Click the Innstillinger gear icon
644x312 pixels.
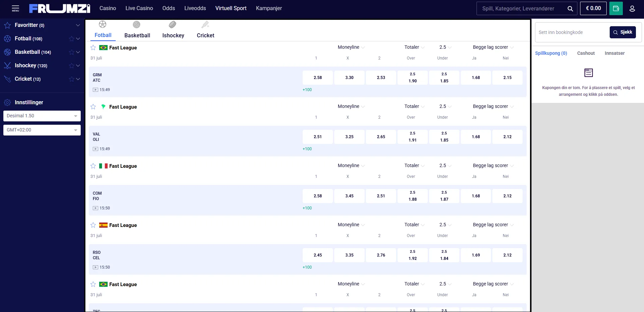(x=7, y=103)
